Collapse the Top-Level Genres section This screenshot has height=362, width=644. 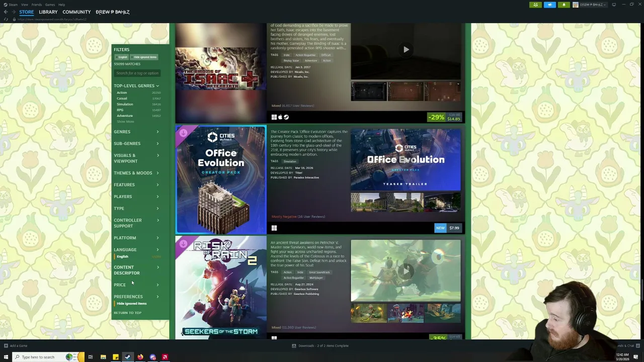136,85
